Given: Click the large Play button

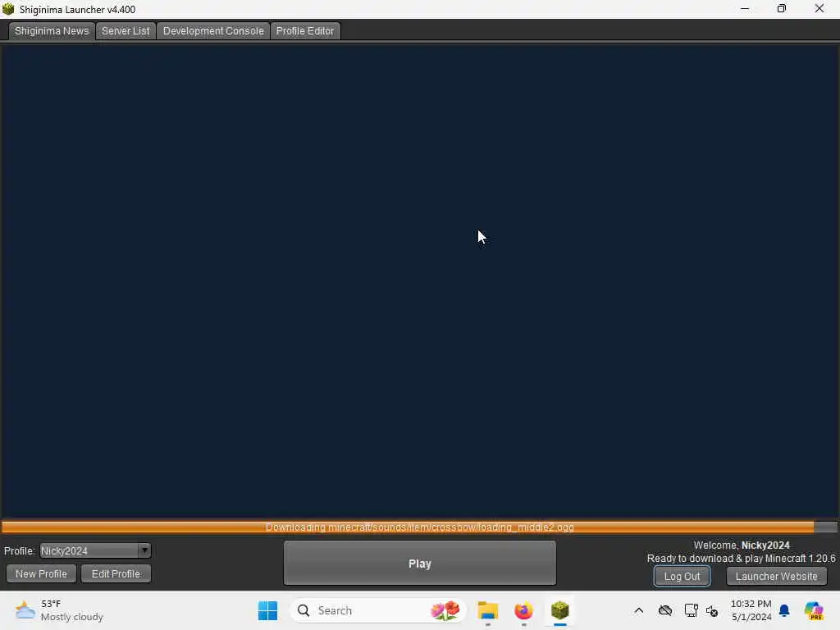Looking at the screenshot, I should coord(419,564).
